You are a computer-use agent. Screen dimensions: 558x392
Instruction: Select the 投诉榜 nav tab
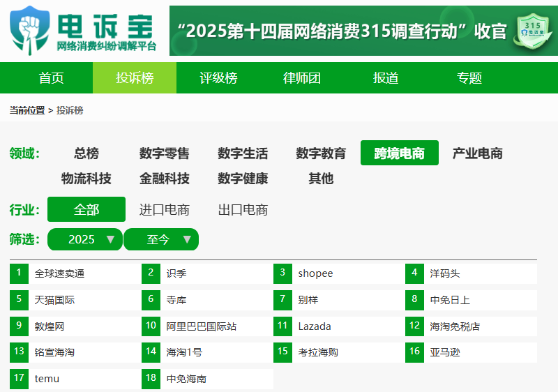click(135, 77)
